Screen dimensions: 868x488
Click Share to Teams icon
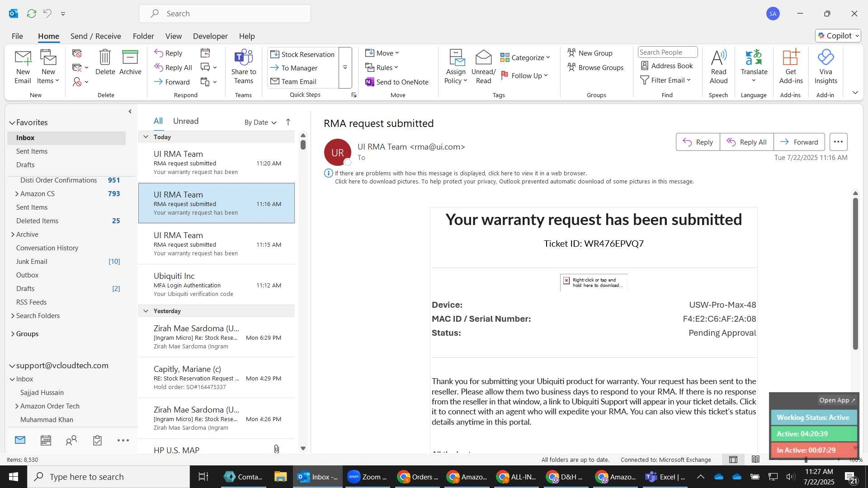243,67
